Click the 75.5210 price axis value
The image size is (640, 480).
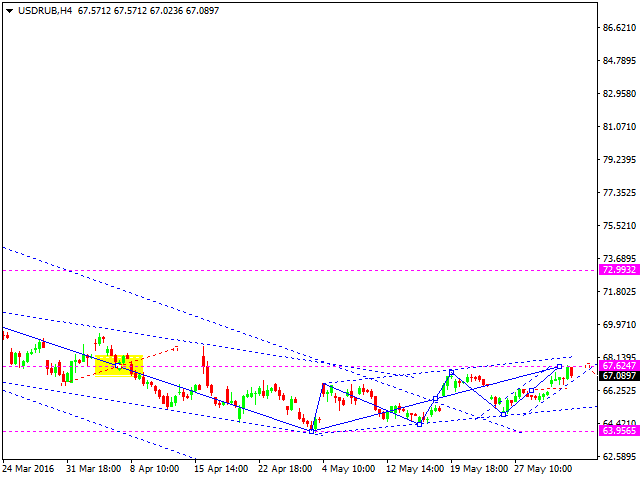pyautogui.click(x=620, y=225)
